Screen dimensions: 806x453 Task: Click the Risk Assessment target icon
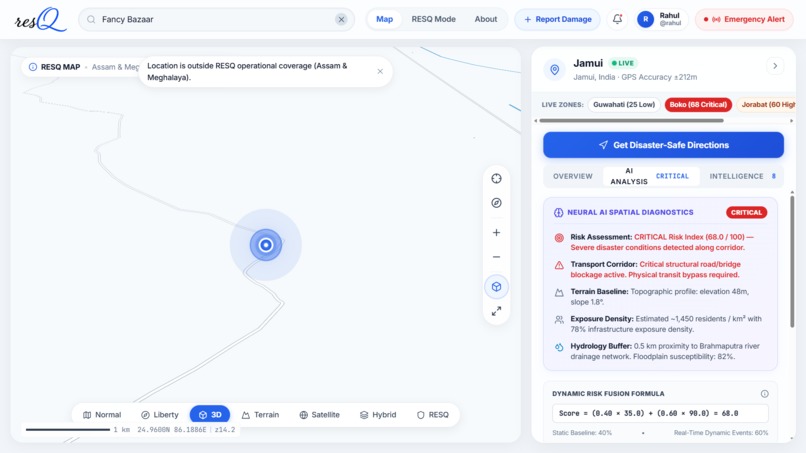(559, 238)
